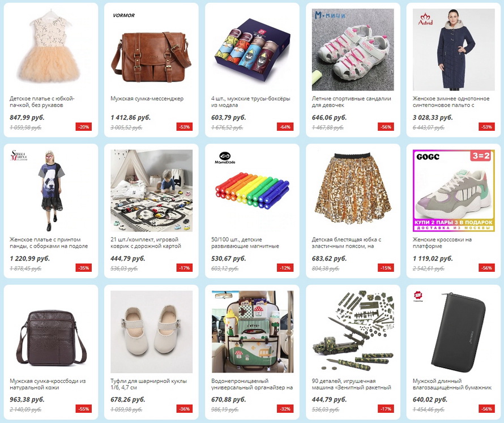Select the boxed men's boxers set image
The width and height of the screenshot is (504, 423).
[x=253, y=49]
